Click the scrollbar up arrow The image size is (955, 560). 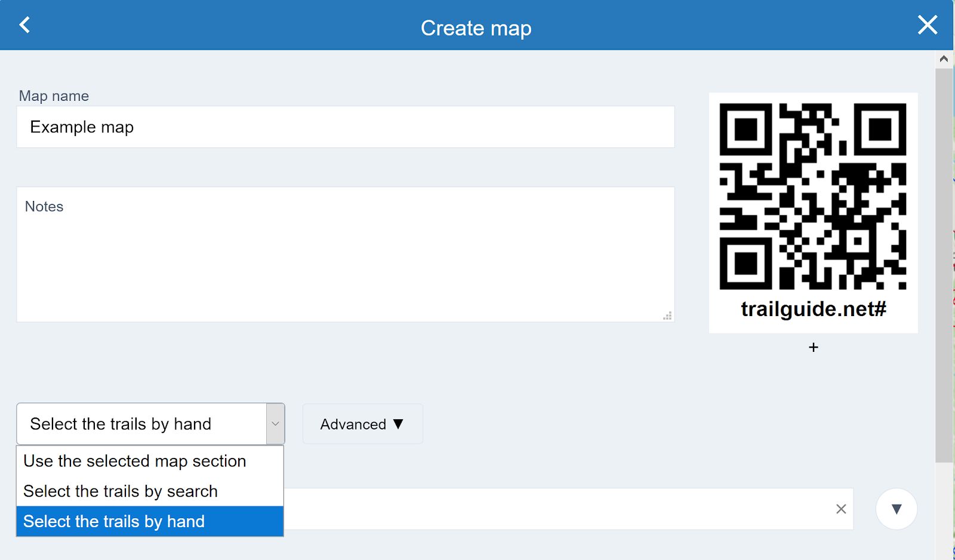(x=944, y=59)
